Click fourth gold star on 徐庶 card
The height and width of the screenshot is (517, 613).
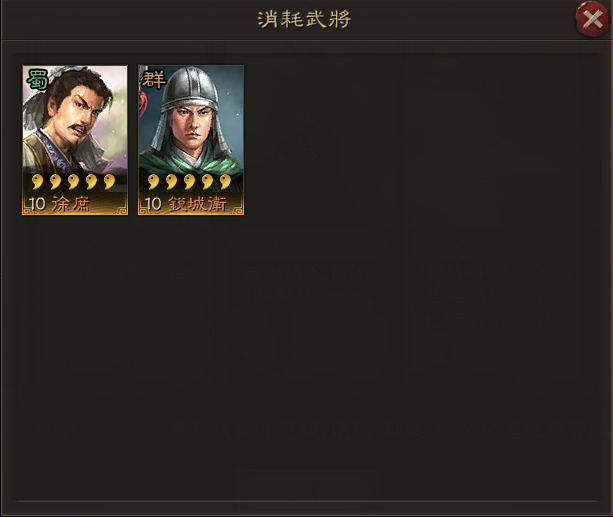coord(91,182)
